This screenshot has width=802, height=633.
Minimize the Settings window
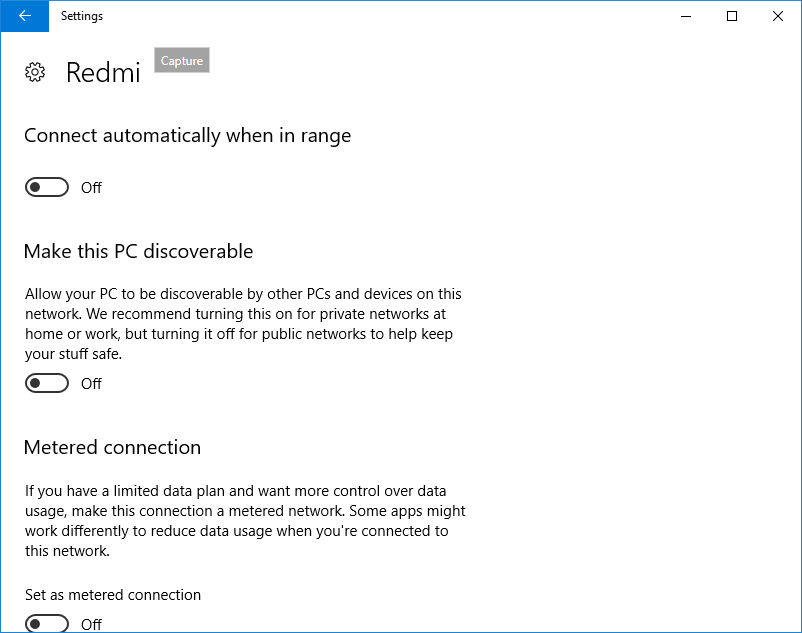tap(686, 16)
